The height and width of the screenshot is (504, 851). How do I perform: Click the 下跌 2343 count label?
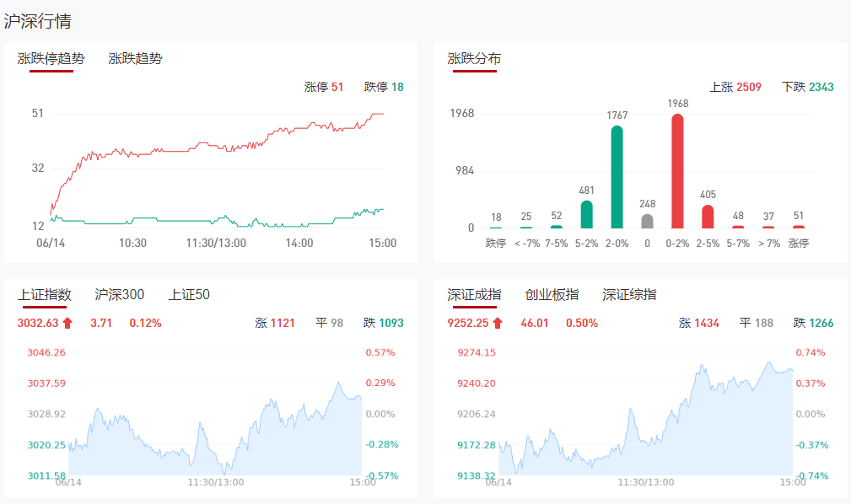807,87
